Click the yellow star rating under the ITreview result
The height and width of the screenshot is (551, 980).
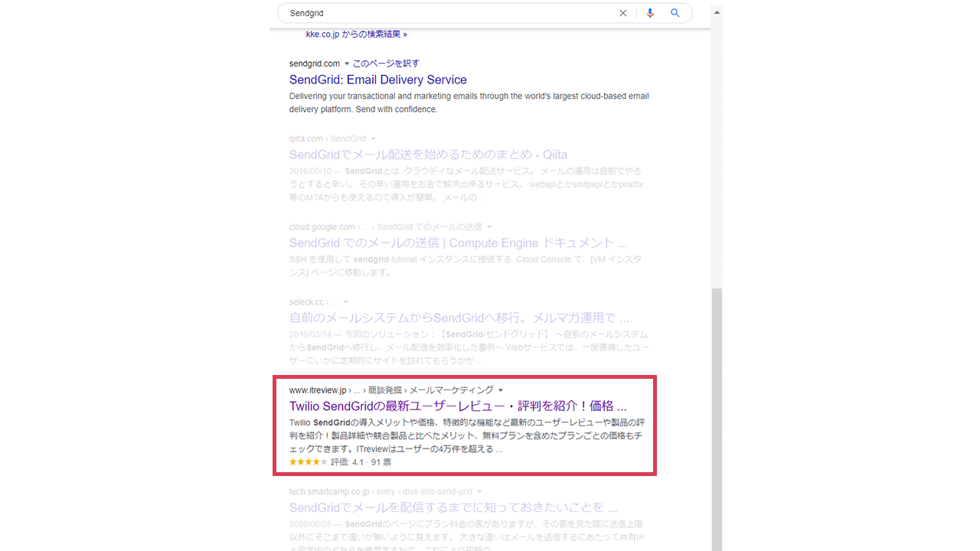(309, 462)
